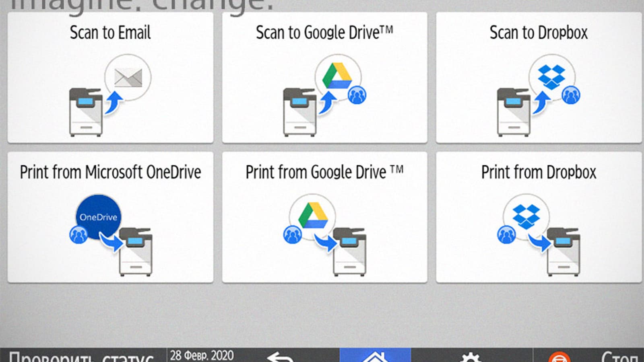The image size is (644, 362).
Task: Start Print from Google Drive
Action: 324,217
